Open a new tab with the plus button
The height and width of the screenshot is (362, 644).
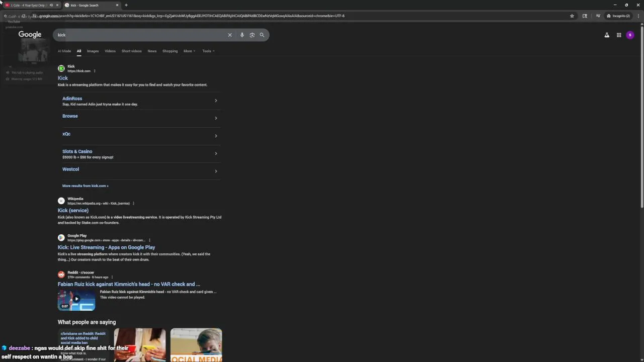click(x=126, y=5)
